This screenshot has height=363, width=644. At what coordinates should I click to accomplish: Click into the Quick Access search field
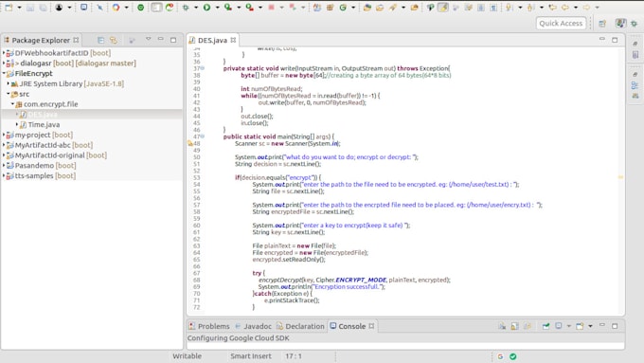[561, 23]
